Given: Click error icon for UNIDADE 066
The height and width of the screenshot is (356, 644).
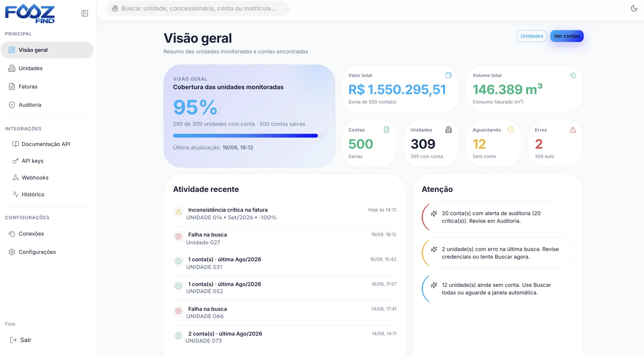Looking at the screenshot, I should [178, 311].
